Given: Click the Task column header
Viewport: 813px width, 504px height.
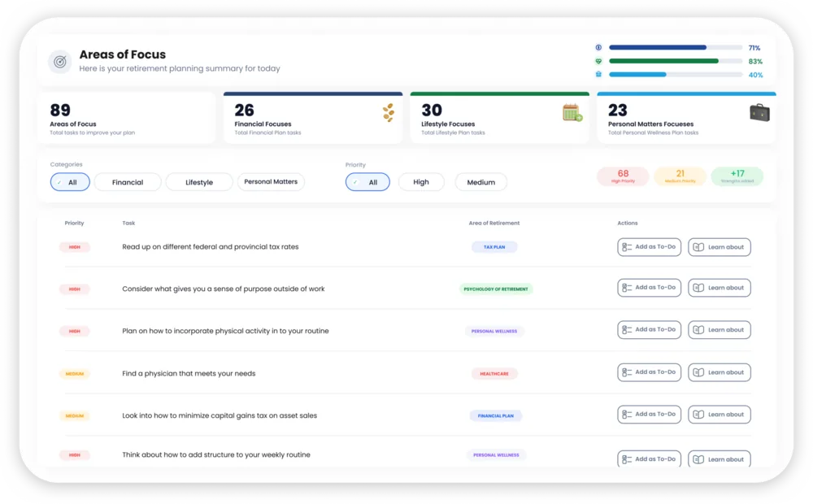Looking at the screenshot, I should pos(128,223).
